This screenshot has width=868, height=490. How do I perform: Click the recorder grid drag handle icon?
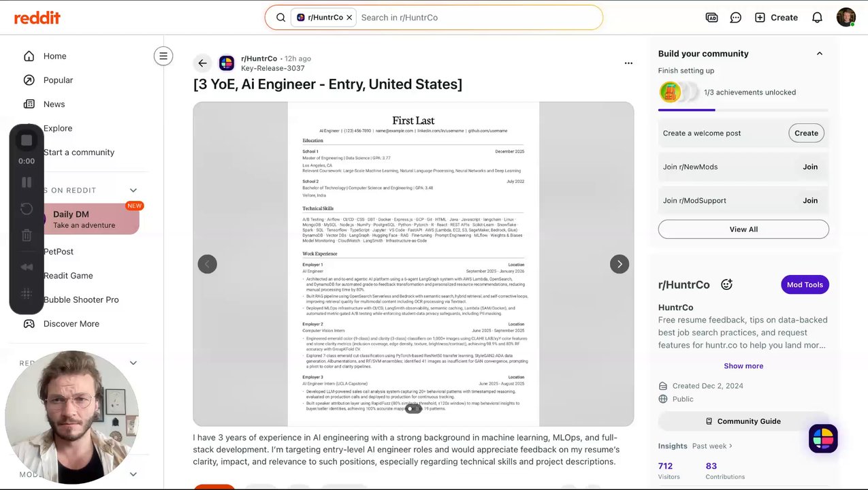27,293
